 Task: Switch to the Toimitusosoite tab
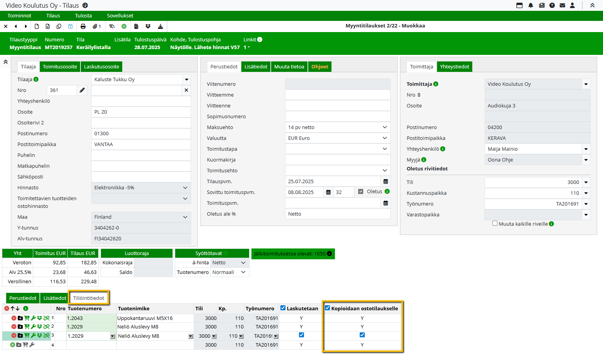[60, 66]
